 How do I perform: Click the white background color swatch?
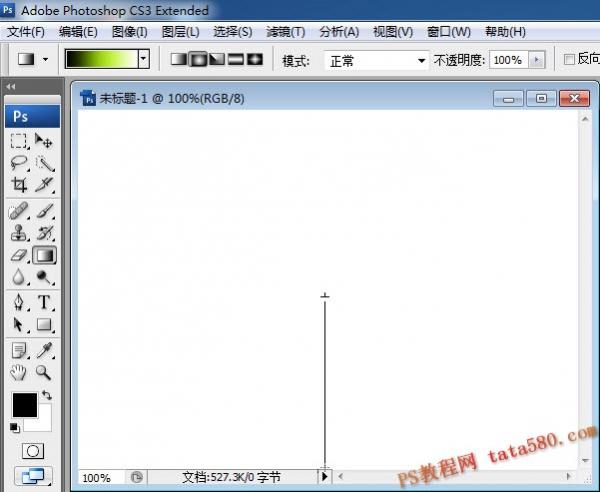click(44, 424)
